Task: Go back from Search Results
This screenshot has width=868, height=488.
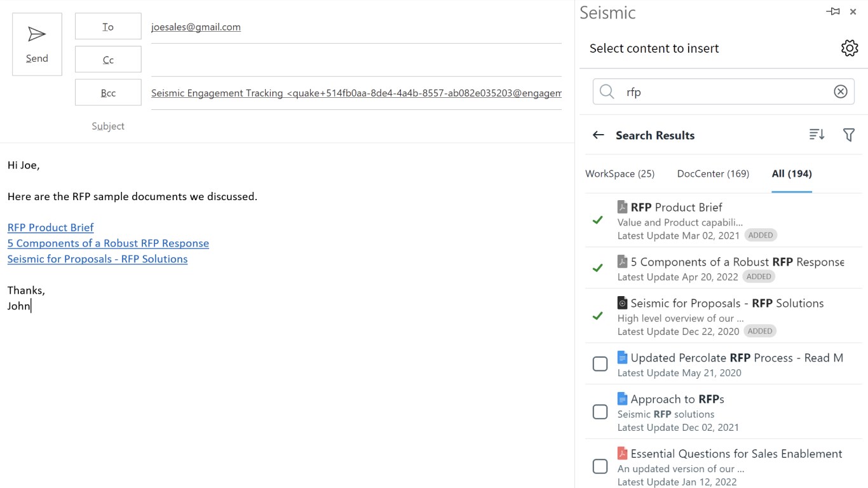Action: 598,135
